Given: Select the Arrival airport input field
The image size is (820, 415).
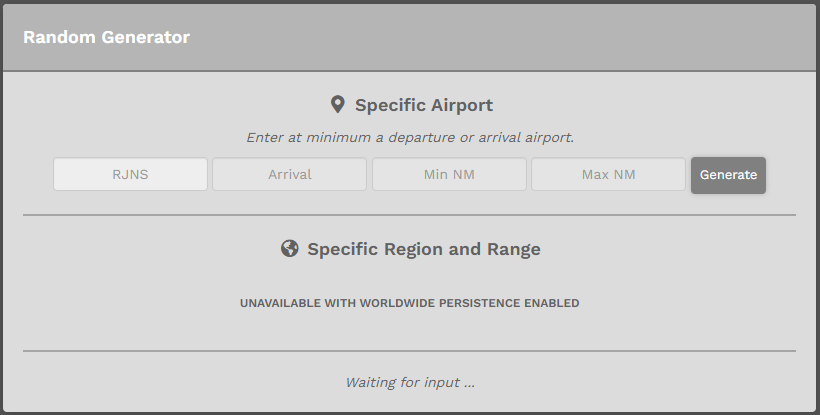Looking at the screenshot, I should 290,174.
